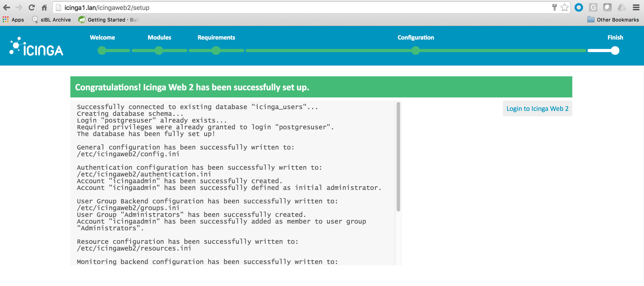Go to the Modules wizard step
This screenshot has height=286, width=644.
(159, 37)
